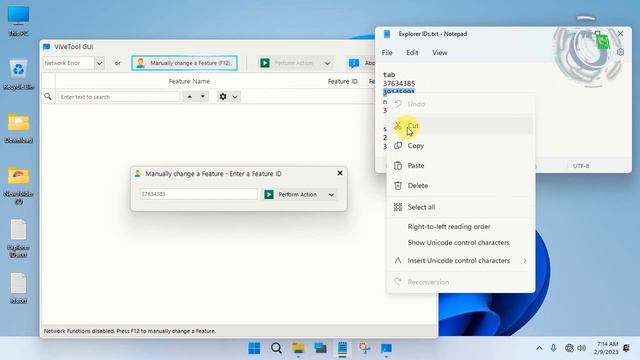Viewport: 640px width, 360px height.
Task: Click Show Unicode control characters
Action: click(460, 243)
